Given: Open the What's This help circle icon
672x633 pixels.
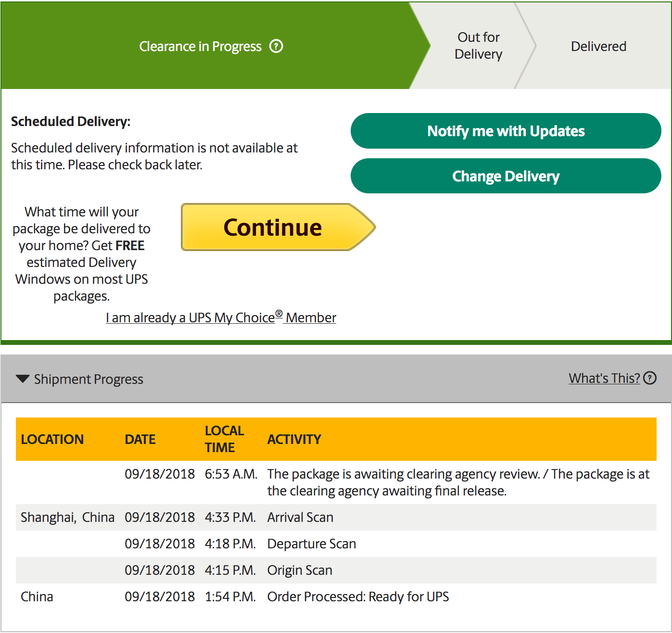Looking at the screenshot, I should 650,378.
